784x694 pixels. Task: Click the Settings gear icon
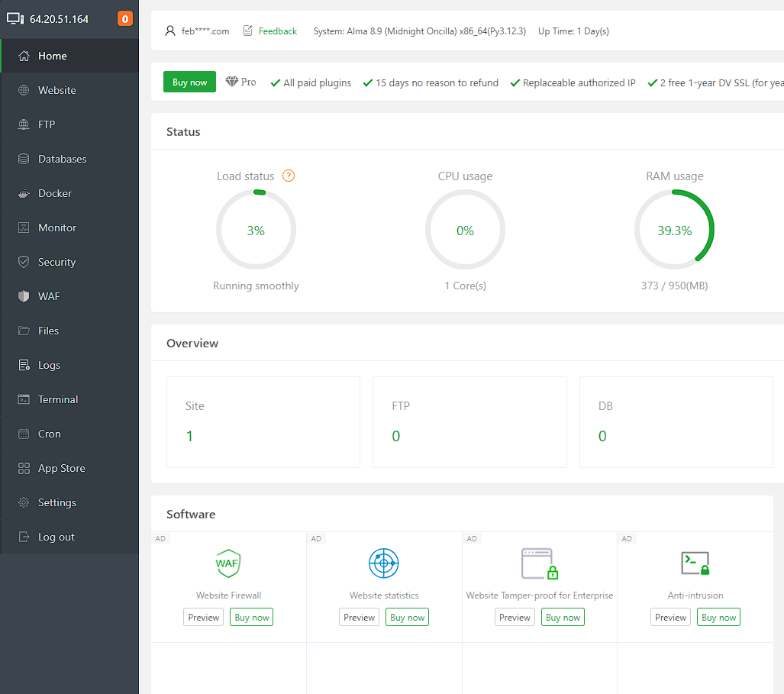(x=24, y=502)
